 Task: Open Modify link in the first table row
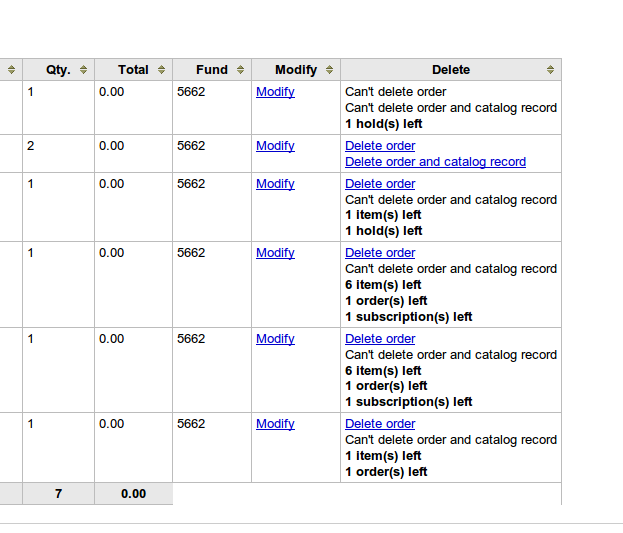pos(275,92)
